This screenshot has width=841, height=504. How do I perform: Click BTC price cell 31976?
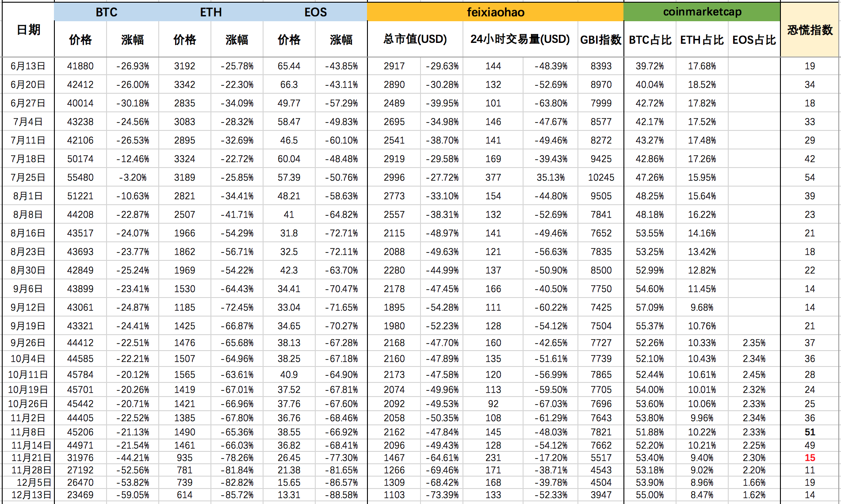[80, 458]
